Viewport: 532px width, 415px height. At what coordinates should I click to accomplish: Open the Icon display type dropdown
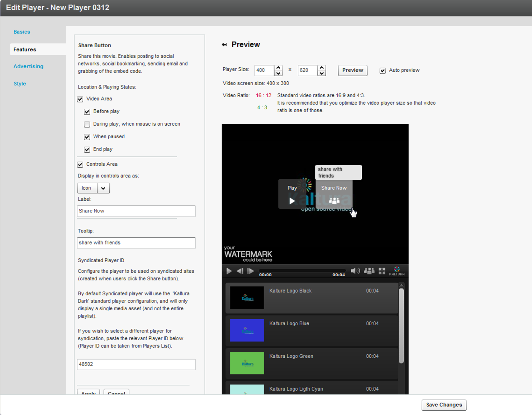103,188
